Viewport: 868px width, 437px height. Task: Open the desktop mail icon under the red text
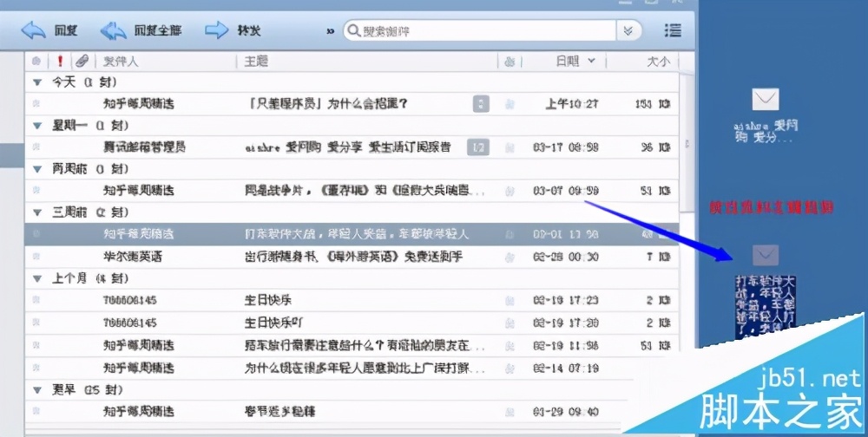pos(766,255)
